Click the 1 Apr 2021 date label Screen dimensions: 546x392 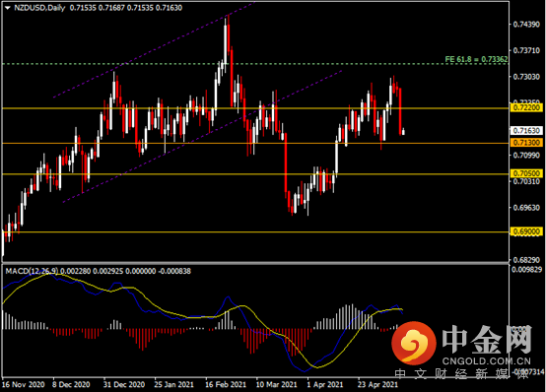click(325, 384)
